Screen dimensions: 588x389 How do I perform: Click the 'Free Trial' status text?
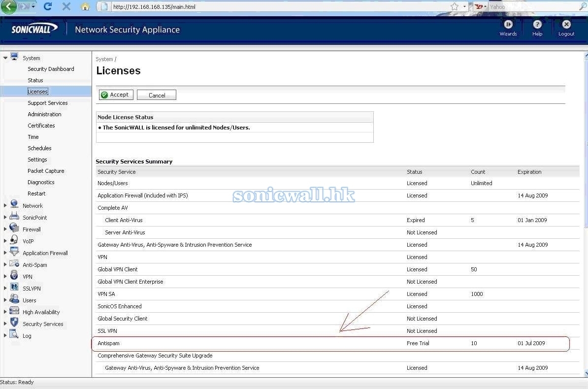pos(418,343)
